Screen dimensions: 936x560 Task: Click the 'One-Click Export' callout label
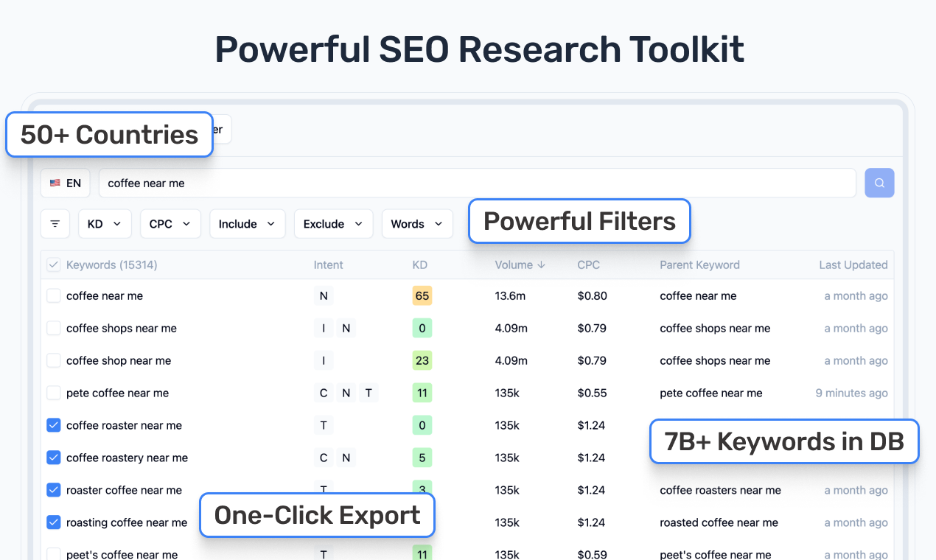point(318,515)
